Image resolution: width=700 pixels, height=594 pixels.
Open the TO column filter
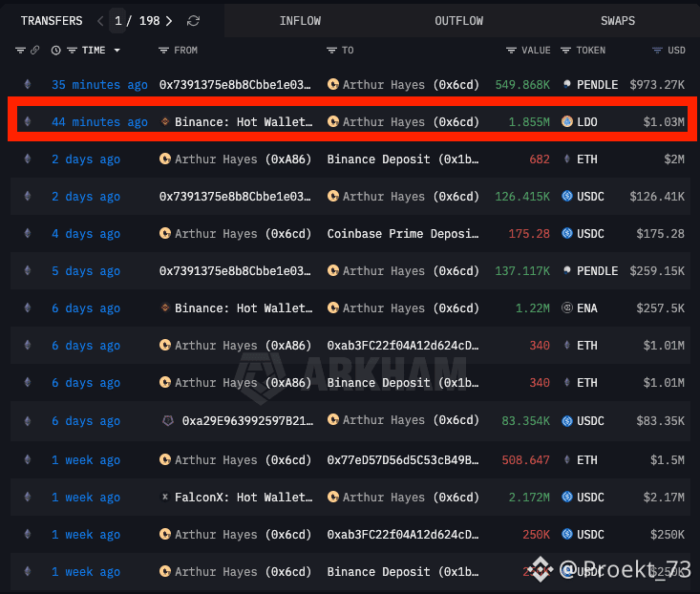332,50
